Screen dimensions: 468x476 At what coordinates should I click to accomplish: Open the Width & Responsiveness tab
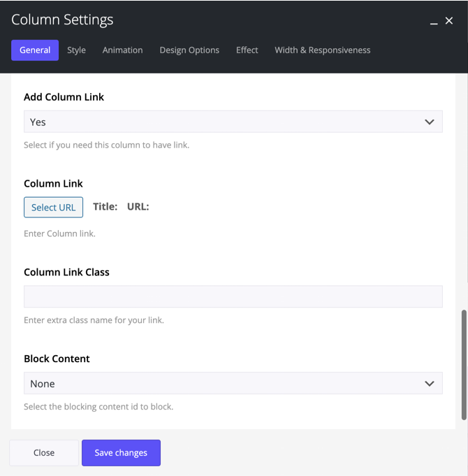tap(323, 50)
